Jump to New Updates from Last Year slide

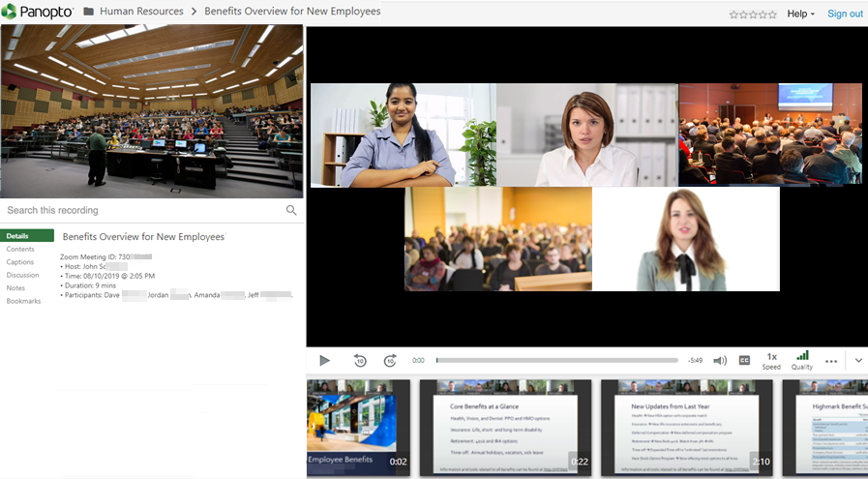pos(687,428)
